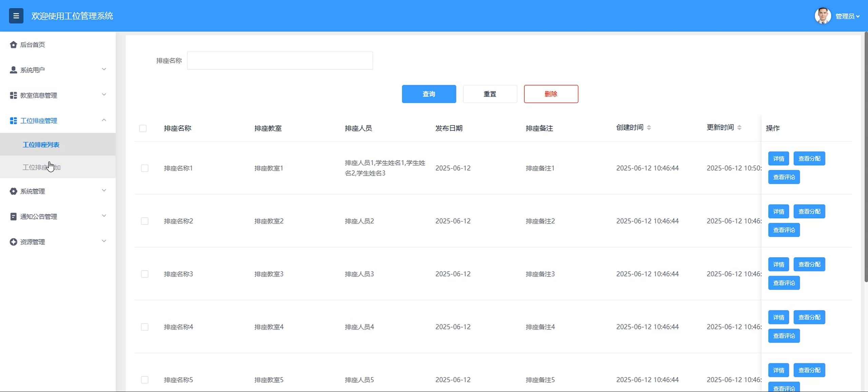
Task: Click the sort arrows on 创建时间 column
Action: 649,128
